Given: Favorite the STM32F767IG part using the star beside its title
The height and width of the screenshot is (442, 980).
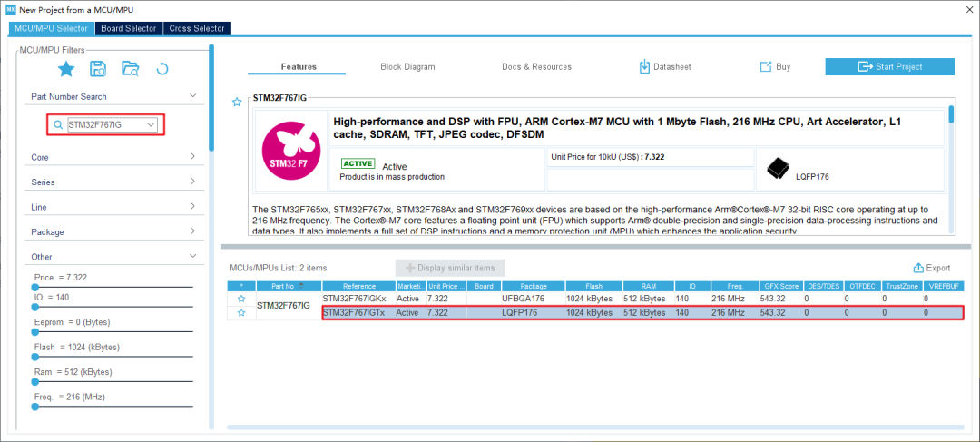Looking at the screenshot, I should [x=237, y=102].
